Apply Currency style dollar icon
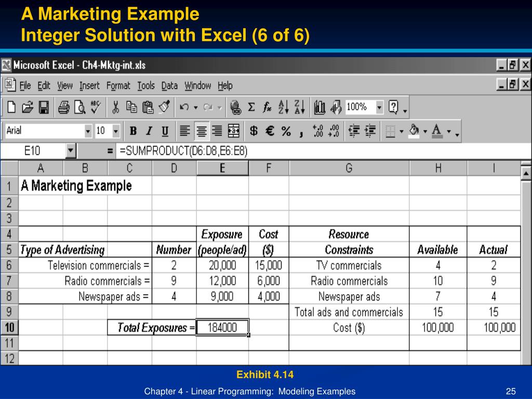The width and height of the screenshot is (532, 399). point(254,130)
